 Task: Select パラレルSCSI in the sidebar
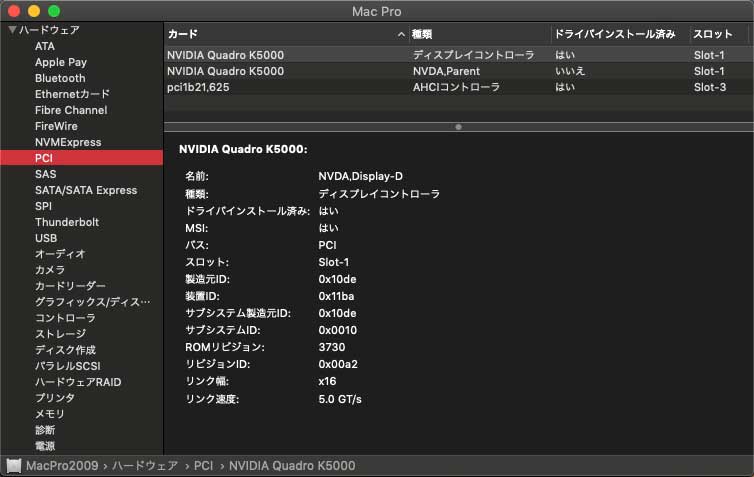68,366
